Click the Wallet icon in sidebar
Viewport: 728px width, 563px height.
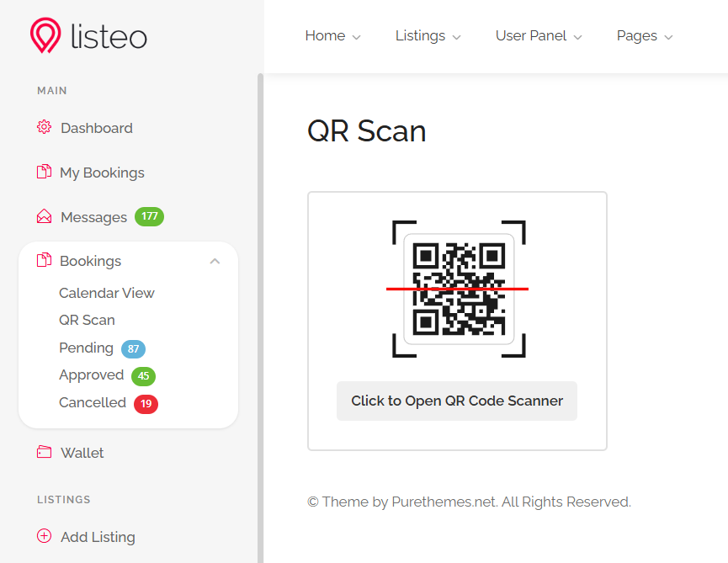[x=44, y=453]
